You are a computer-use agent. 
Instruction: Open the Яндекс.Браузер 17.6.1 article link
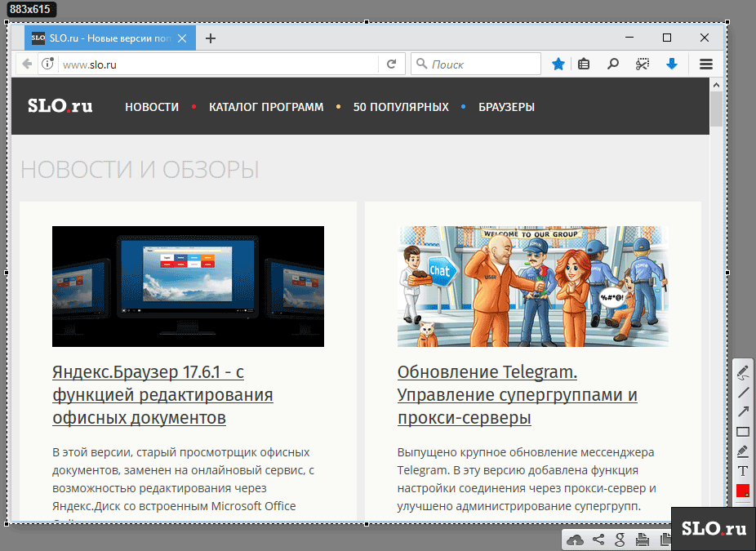pos(162,395)
